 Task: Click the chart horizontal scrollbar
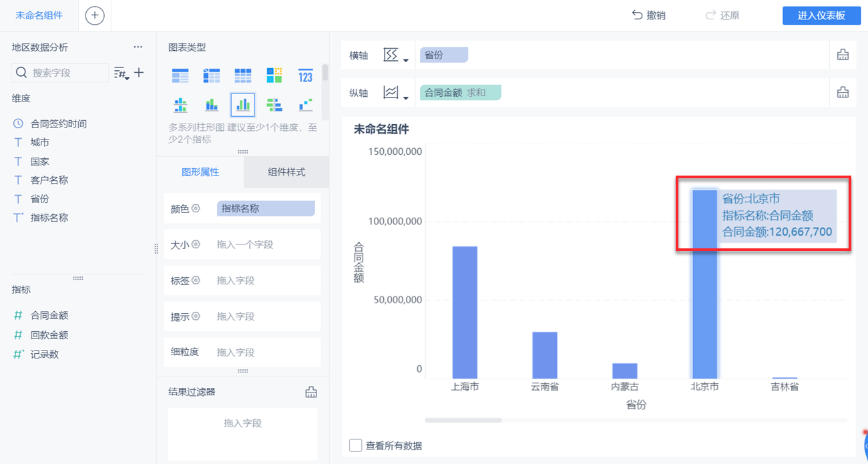point(463,420)
